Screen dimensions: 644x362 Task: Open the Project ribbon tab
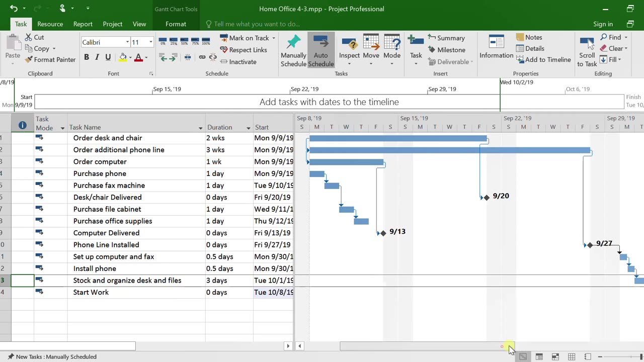pos(113,24)
